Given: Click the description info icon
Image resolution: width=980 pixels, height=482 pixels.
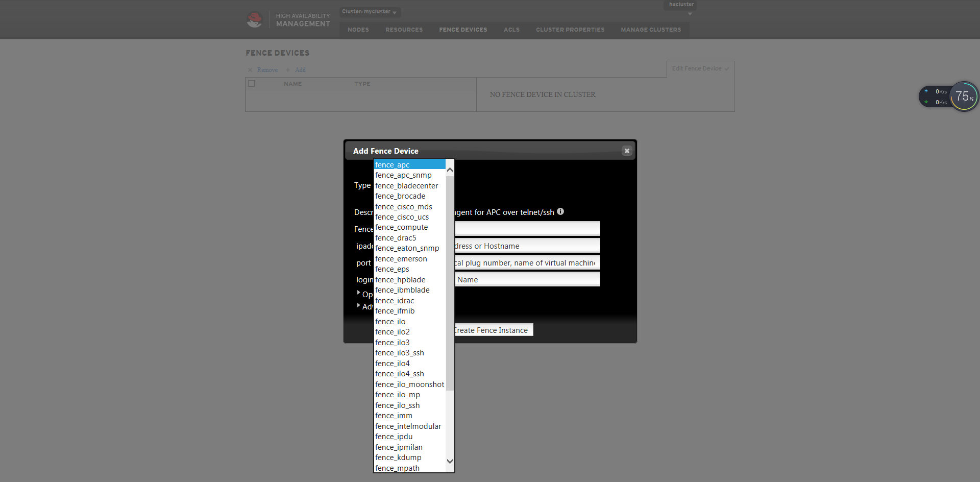Looking at the screenshot, I should pyautogui.click(x=560, y=212).
